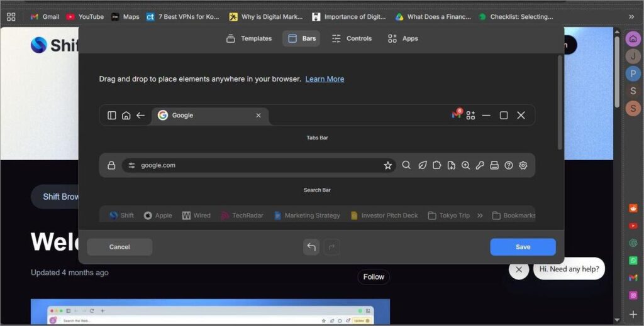
Task: Click the dialog's vertical scrollbar
Action: 559,102
